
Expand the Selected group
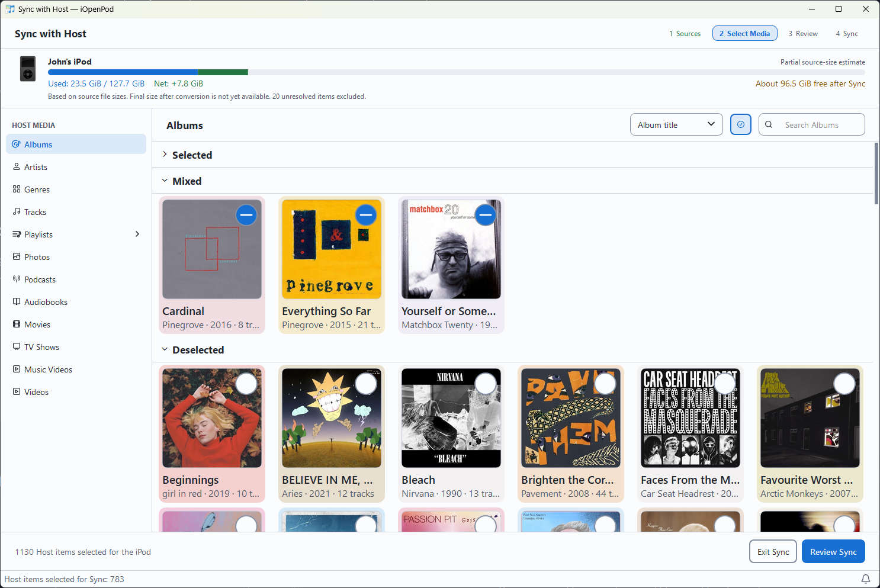(165, 154)
